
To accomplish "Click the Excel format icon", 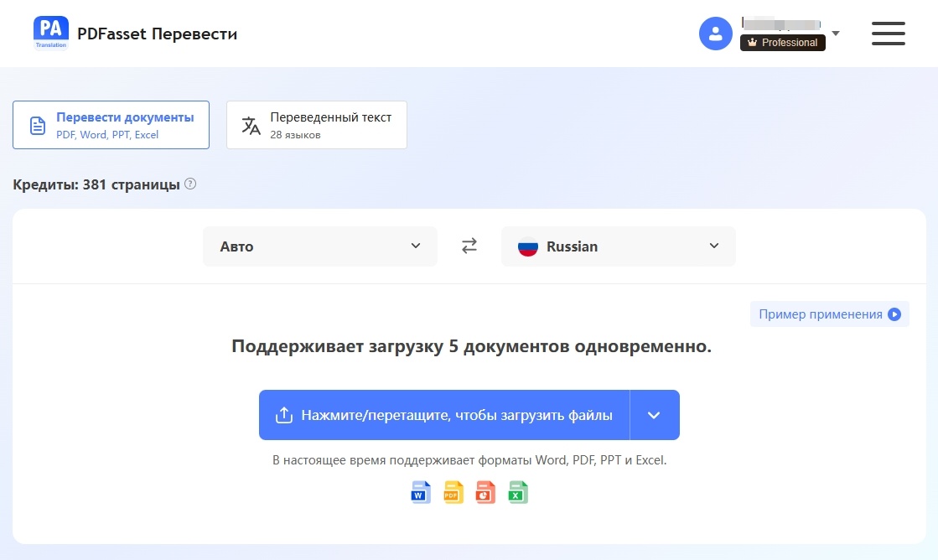I will tap(517, 492).
